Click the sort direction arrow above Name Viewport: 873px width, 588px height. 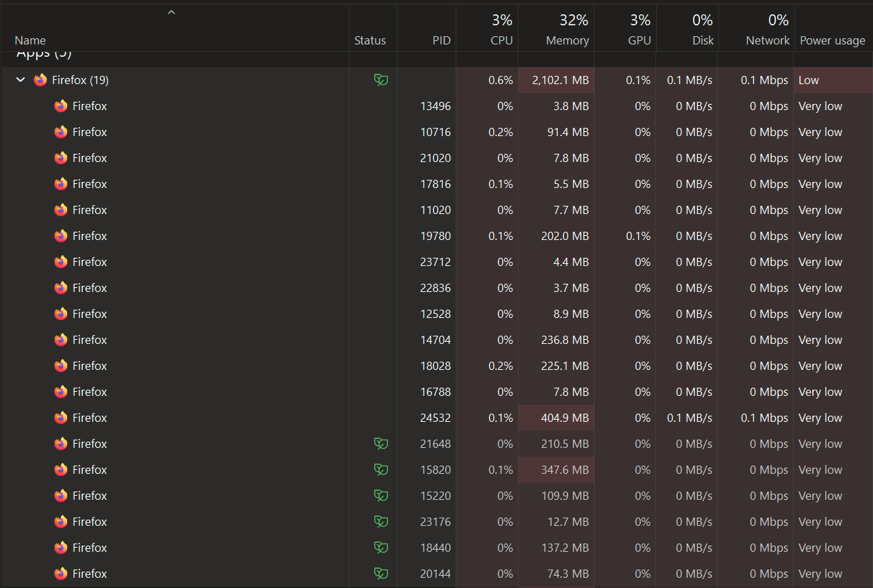pos(172,12)
